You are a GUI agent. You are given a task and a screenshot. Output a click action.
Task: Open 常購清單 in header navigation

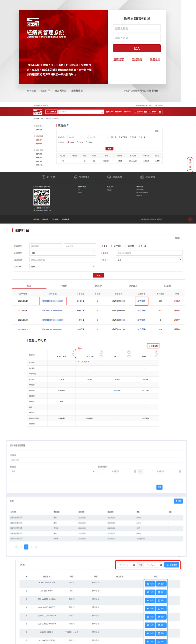(118, 112)
